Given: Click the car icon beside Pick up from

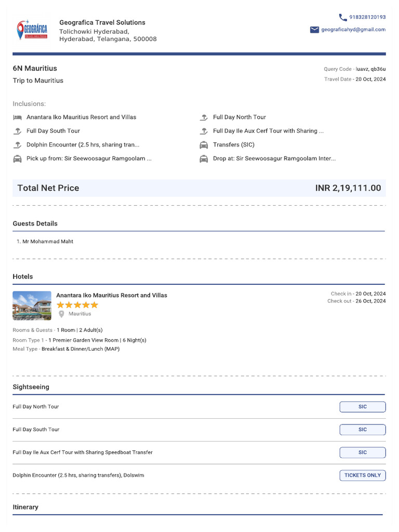Looking at the screenshot, I should (18, 159).
